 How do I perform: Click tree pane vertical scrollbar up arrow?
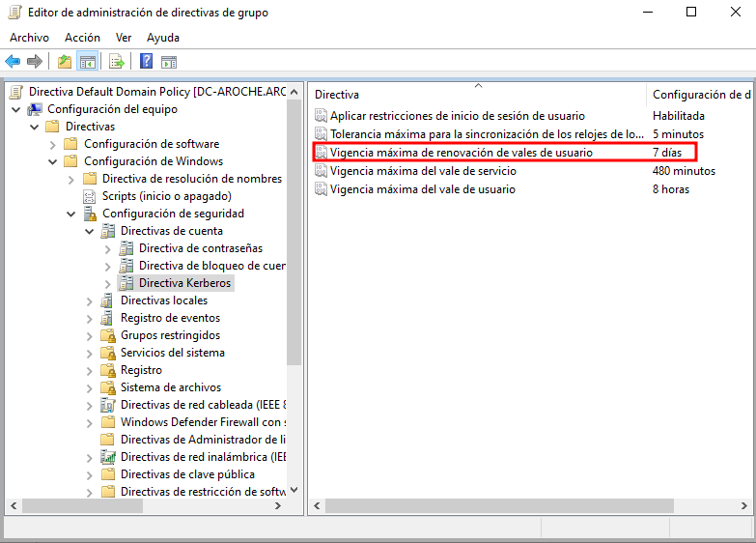pos(294,91)
